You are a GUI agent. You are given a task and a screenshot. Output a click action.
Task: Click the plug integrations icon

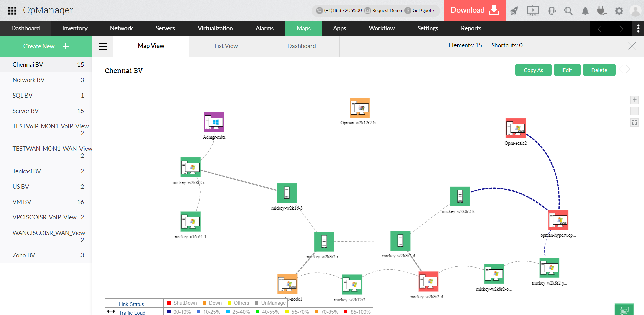coord(602,11)
